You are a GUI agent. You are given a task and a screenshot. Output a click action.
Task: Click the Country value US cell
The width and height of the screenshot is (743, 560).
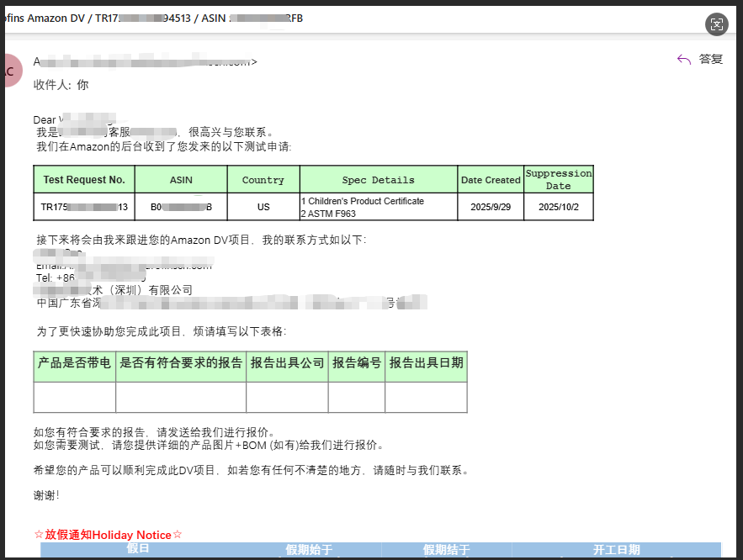(263, 207)
